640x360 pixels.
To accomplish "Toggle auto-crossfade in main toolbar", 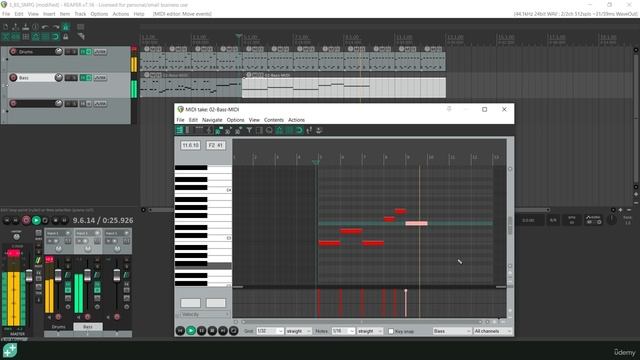I will (x=6, y=37).
